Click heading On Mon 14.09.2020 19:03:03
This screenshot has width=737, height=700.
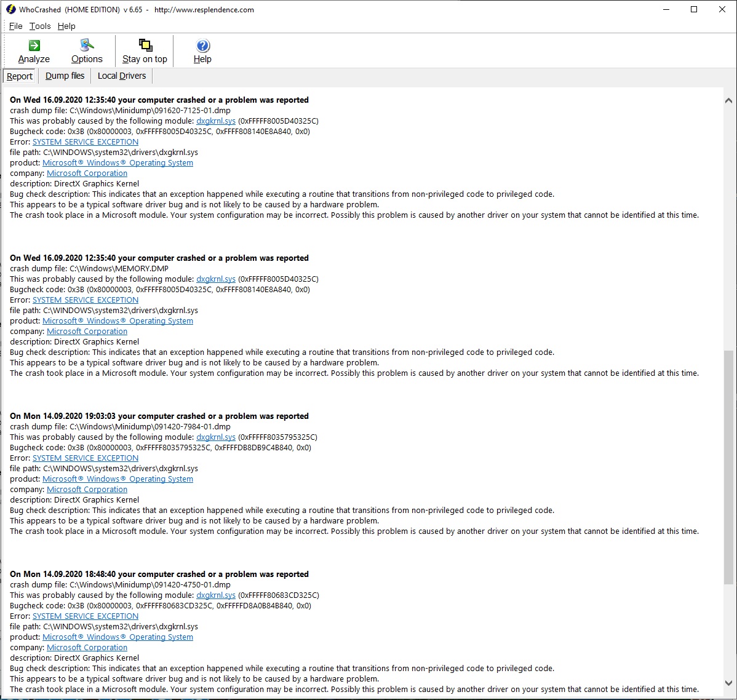point(159,416)
